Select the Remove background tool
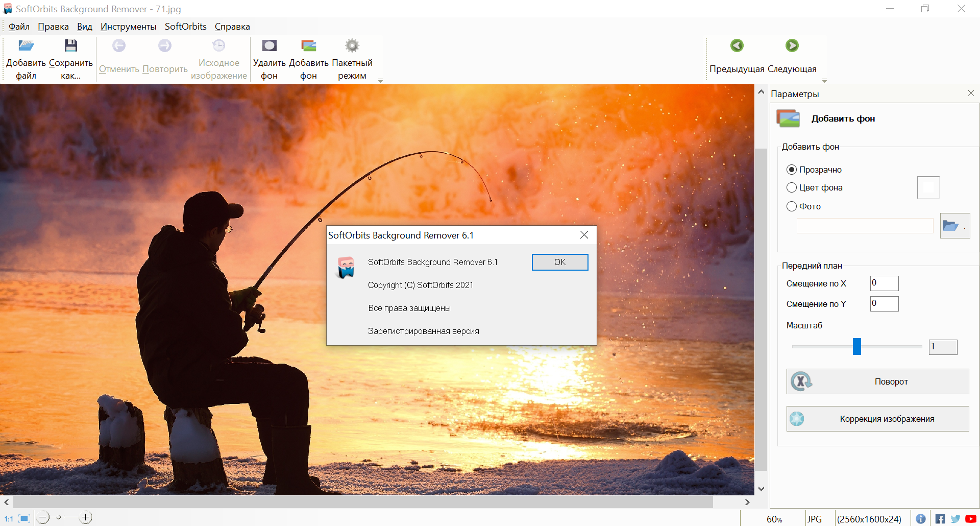 [269, 46]
